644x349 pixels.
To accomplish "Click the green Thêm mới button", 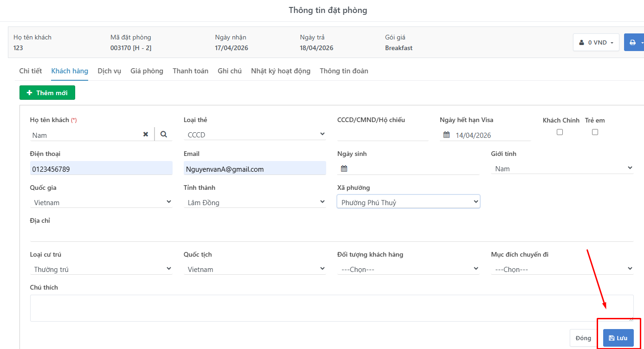I will [x=47, y=93].
